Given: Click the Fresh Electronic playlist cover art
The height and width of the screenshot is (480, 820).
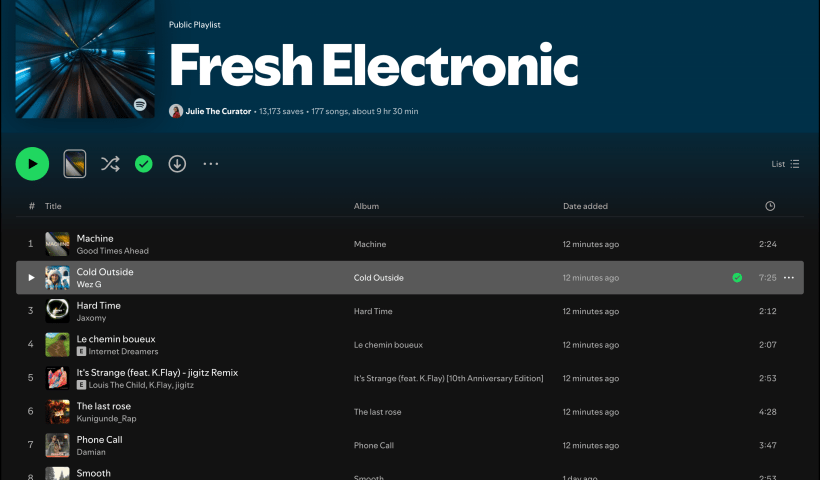Looking at the screenshot, I should pos(85,60).
